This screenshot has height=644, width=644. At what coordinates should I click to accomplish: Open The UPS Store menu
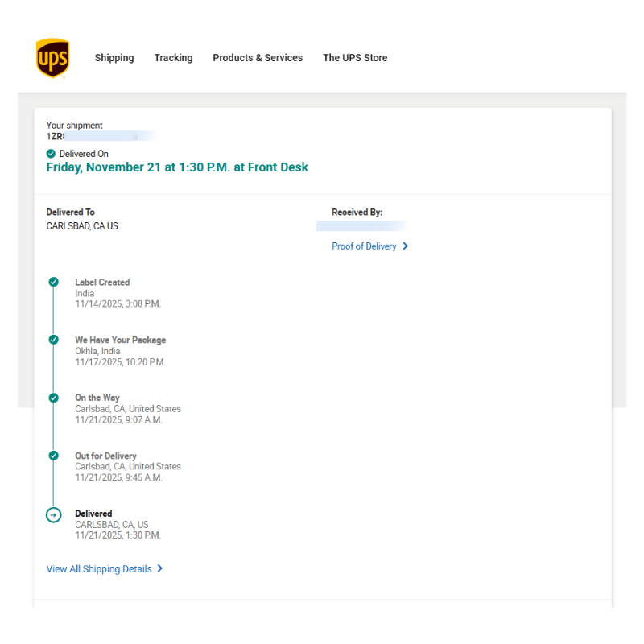coord(355,58)
